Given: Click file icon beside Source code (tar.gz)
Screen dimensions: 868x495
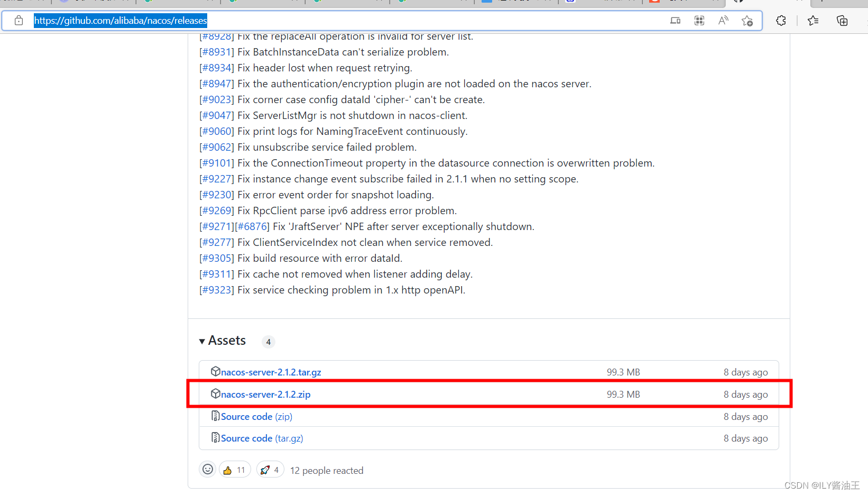Looking at the screenshot, I should point(215,437).
